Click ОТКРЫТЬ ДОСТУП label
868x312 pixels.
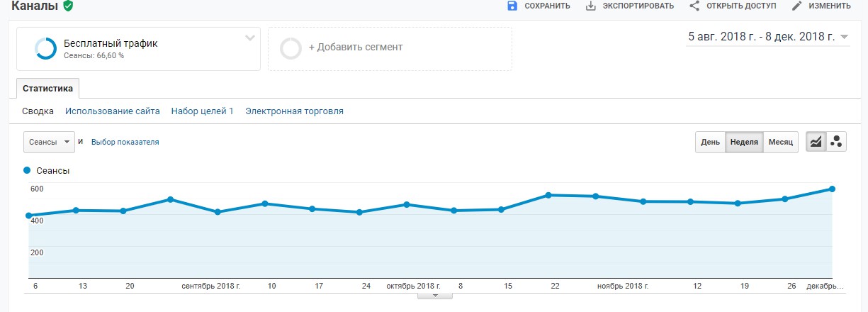(740, 6)
